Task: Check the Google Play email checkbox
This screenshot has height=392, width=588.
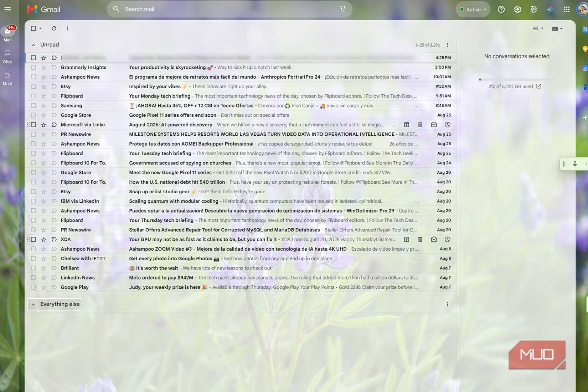Action: click(x=33, y=287)
